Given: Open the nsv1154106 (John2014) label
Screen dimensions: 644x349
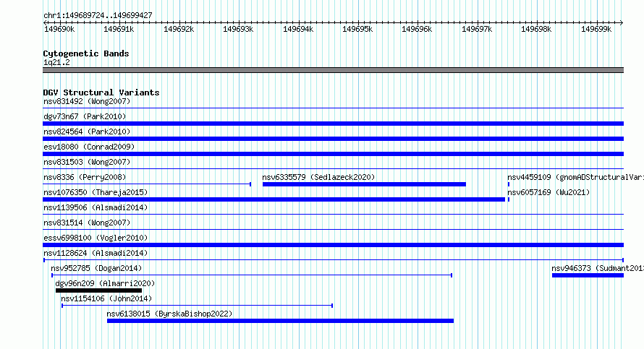Looking at the screenshot, I should click(x=106, y=298).
